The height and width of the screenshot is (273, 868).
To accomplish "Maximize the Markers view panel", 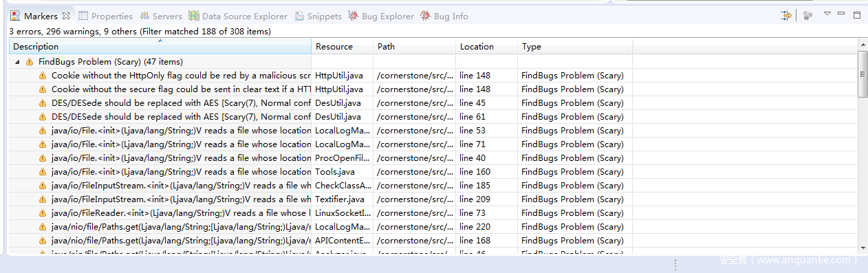I will point(856,14).
